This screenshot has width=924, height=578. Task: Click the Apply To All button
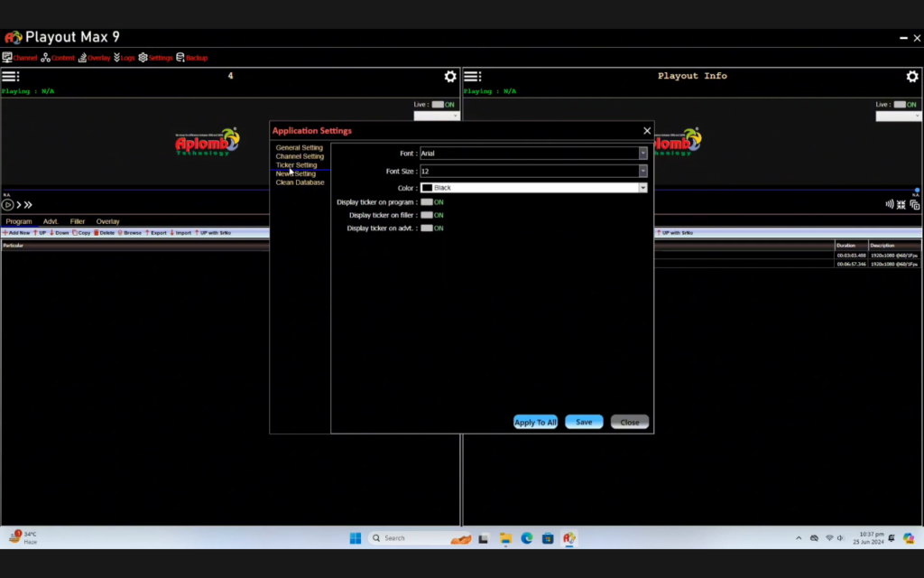535,422
